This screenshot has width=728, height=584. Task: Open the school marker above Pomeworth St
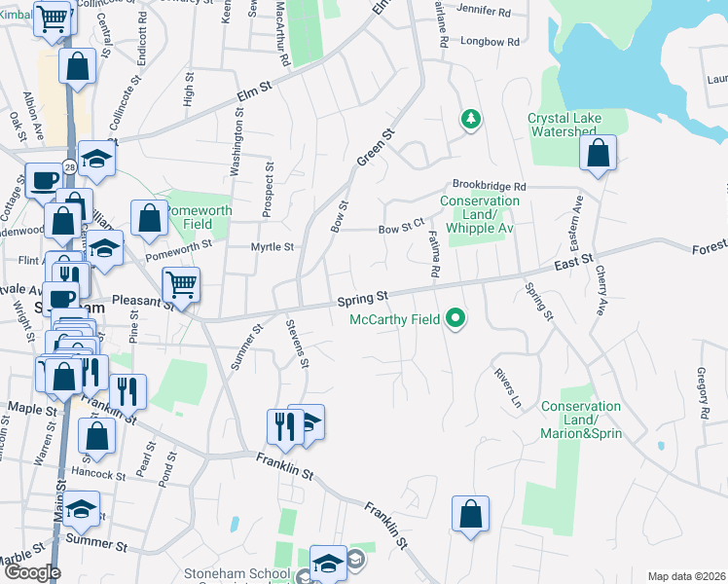click(104, 252)
